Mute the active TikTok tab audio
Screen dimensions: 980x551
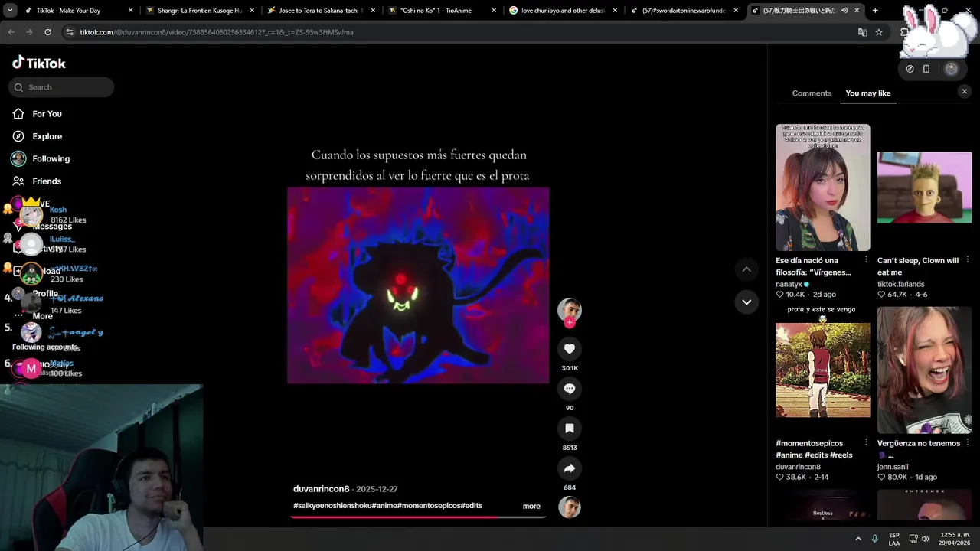pyautogui.click(x=844, y=11)
